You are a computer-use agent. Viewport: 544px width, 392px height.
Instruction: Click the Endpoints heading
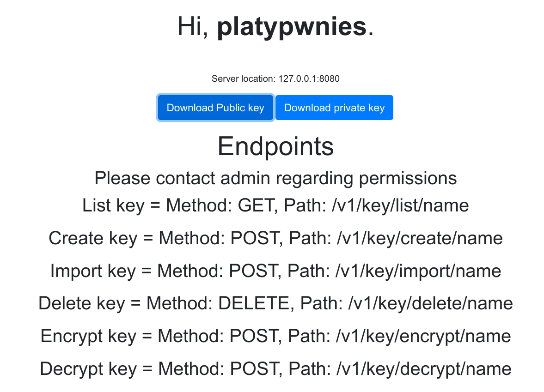tap(275, 146)
